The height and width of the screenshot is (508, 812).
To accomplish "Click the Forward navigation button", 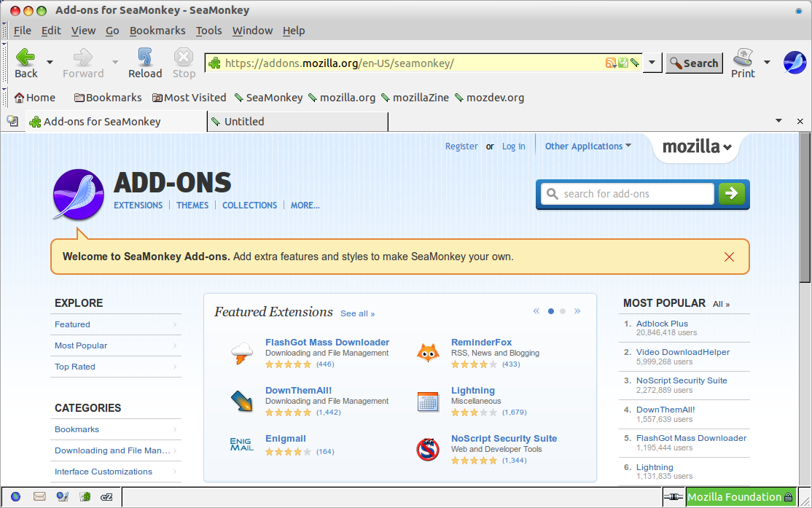I will pos(83,63).
